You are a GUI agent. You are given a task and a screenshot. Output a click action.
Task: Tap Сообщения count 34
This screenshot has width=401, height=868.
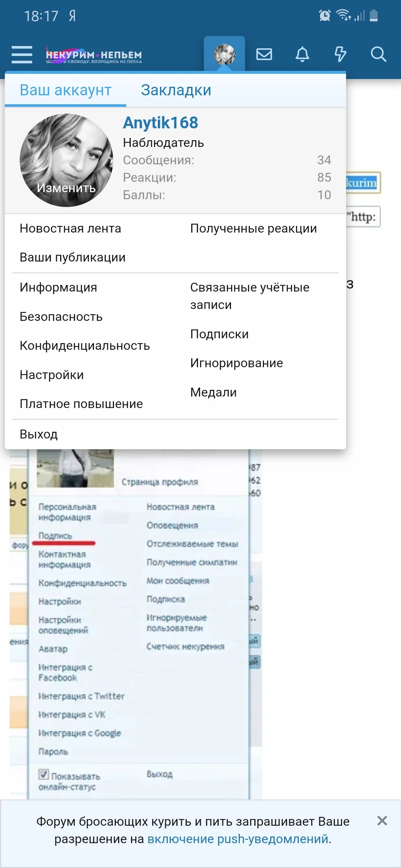point(324,160)
